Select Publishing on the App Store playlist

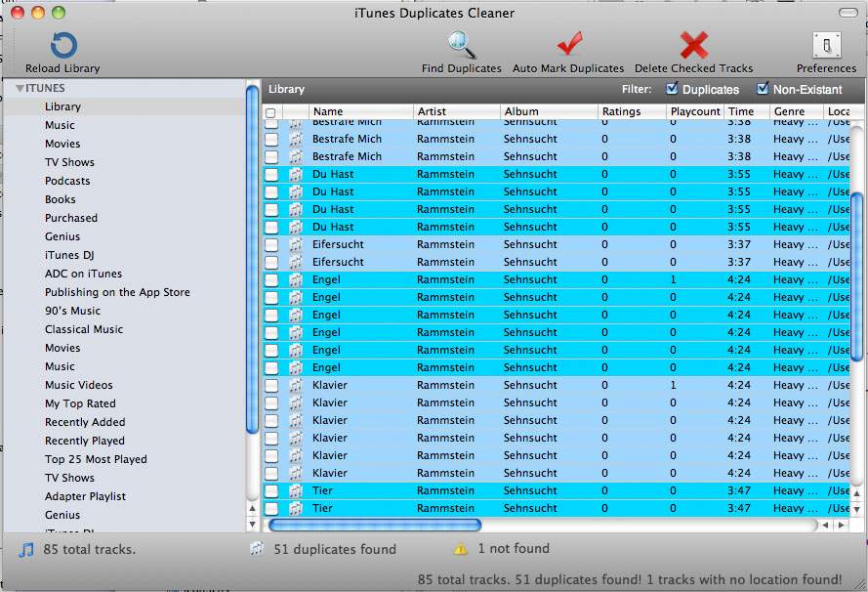point(117,292)
